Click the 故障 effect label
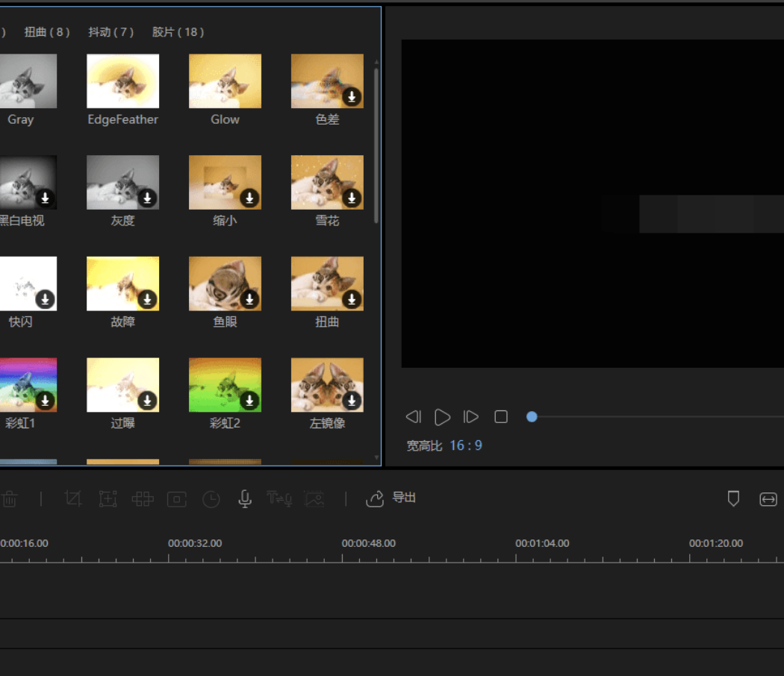This screenshot has height=676, width=784. coord(123,322)
